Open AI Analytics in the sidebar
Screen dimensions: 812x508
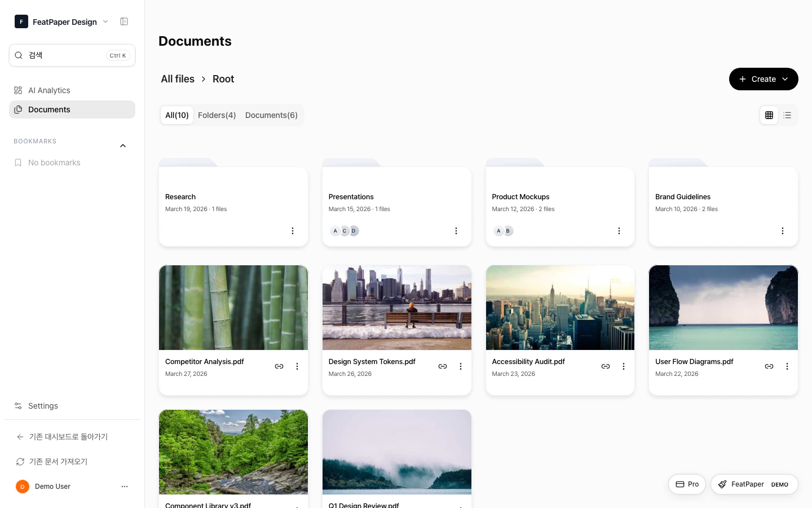(x=72, y=90)
